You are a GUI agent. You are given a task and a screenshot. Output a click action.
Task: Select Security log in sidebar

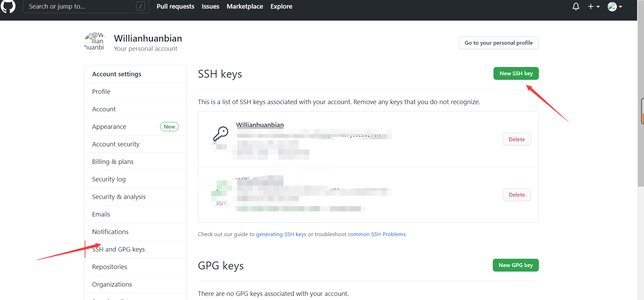point(135,179)
